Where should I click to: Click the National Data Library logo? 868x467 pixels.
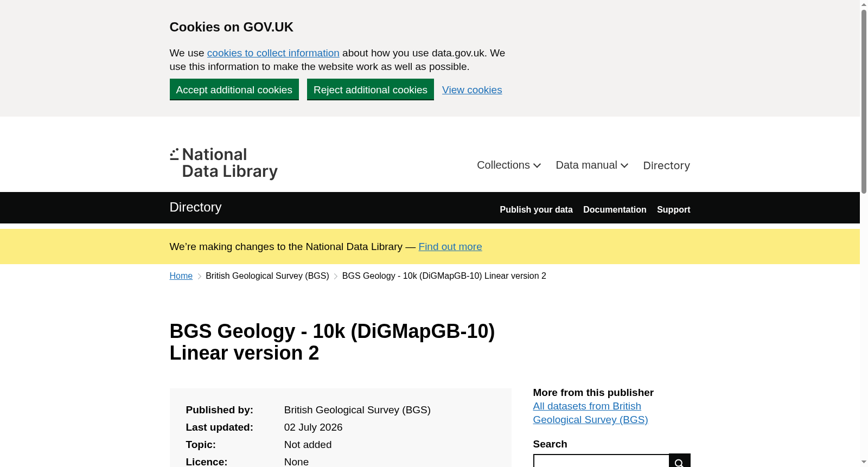[224, 163]
